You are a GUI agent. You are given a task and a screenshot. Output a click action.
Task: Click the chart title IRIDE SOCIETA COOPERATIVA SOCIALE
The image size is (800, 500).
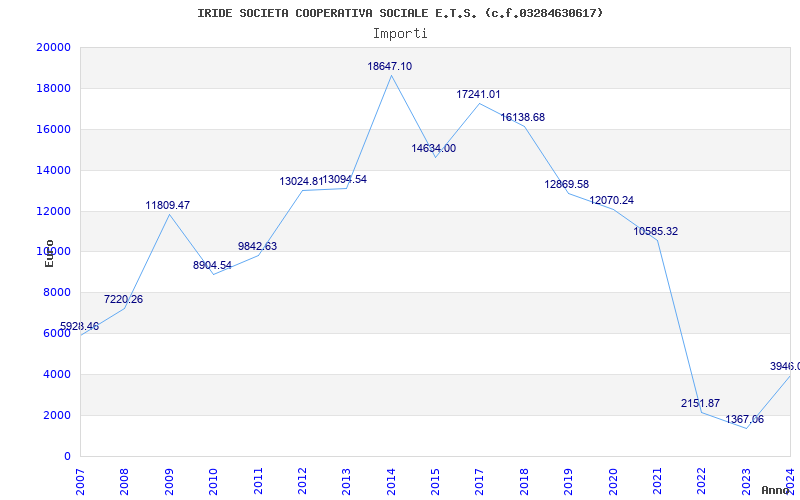(400, 13)
